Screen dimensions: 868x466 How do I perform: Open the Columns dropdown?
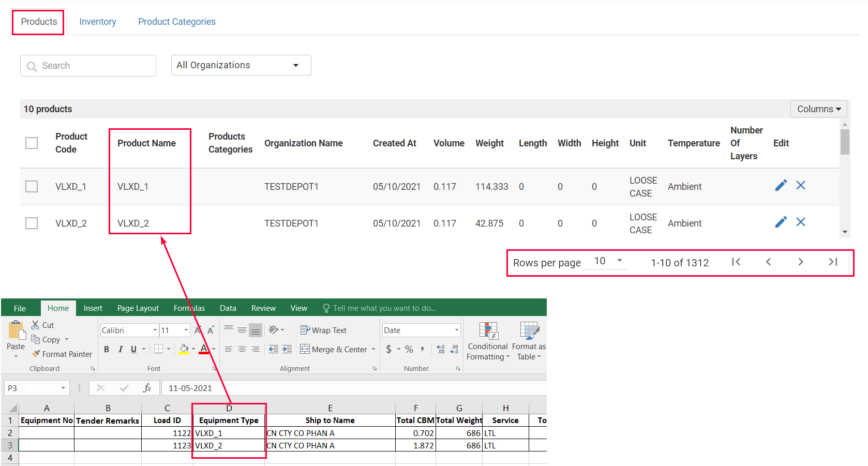coord(818,109)
